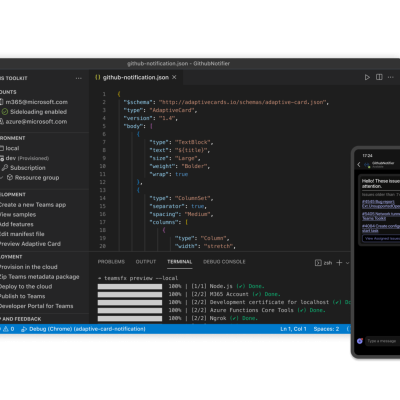Click the "type": "ColumnSet" line
This screenshot has height=400, width=400.
(181, 198)
